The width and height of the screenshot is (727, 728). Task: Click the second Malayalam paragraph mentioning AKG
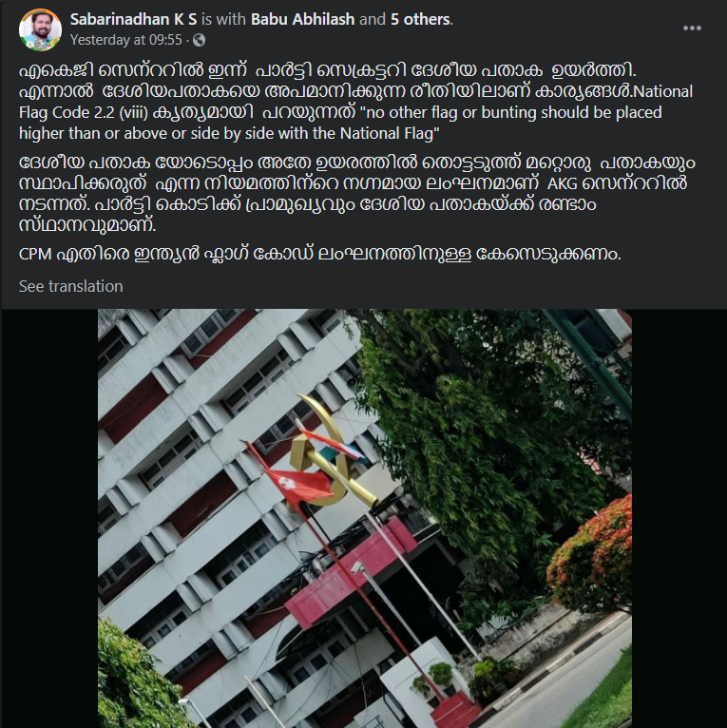357,194
